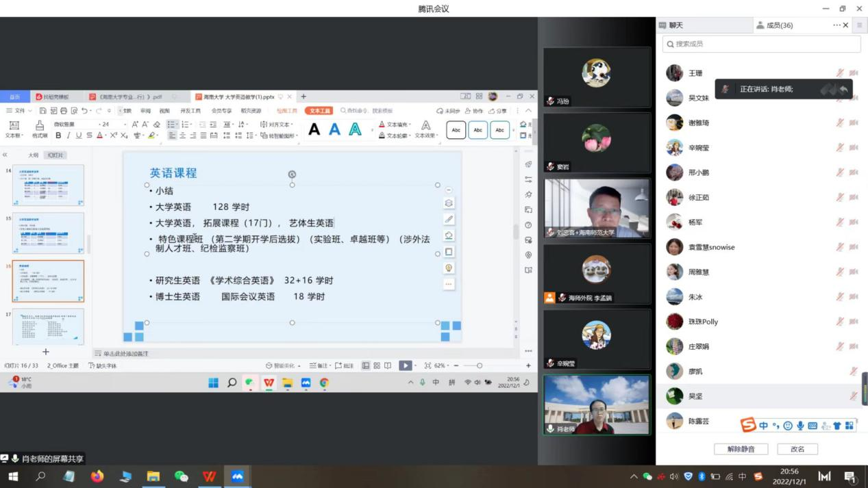
Task: Start slideshow with the play icon
Action: click(406, 365)
